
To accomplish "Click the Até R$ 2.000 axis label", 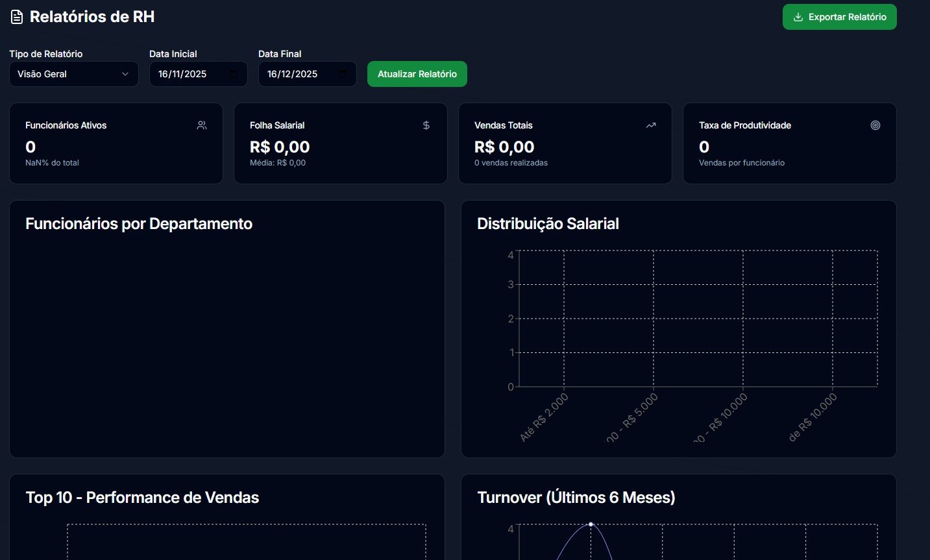I will pyautogui.click(x=544, y=418).
